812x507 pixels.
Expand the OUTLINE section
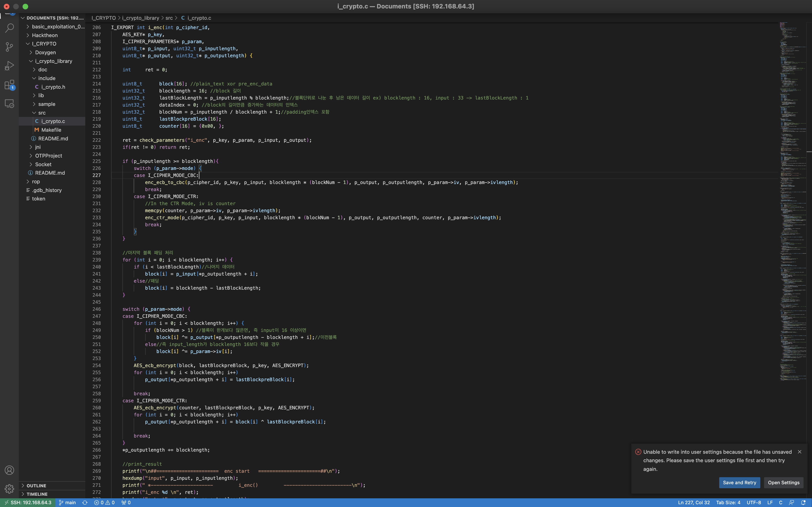point(36,486)
